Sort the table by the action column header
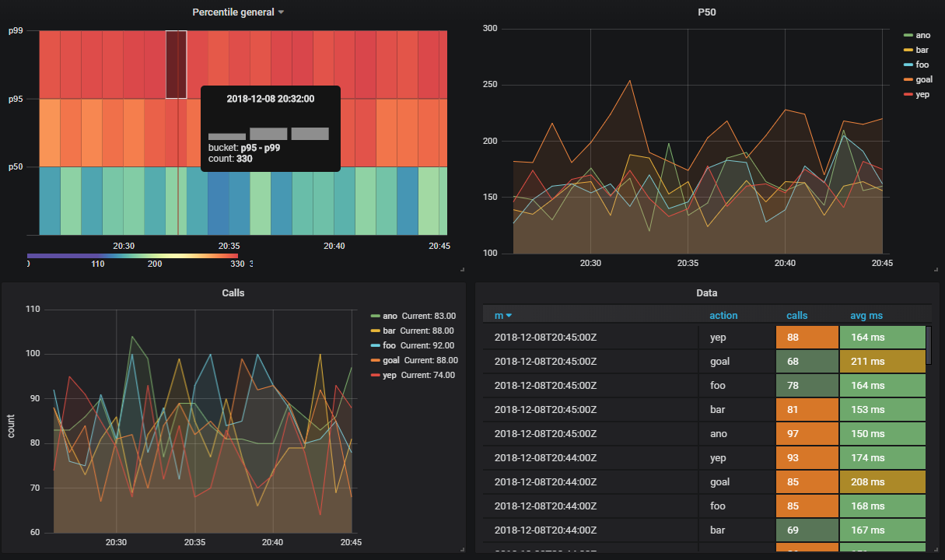 click(x=723, y=316)
